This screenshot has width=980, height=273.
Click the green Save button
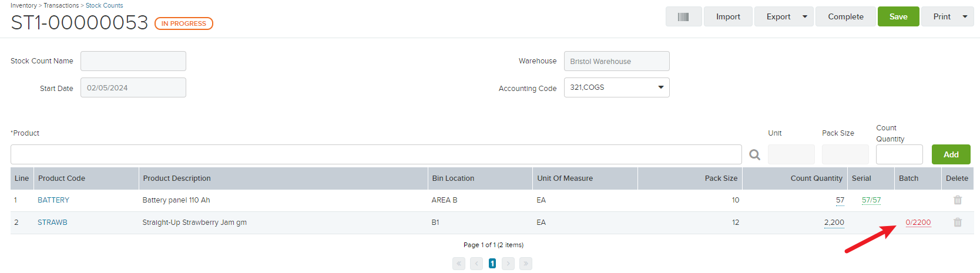[x=898, y=16]
